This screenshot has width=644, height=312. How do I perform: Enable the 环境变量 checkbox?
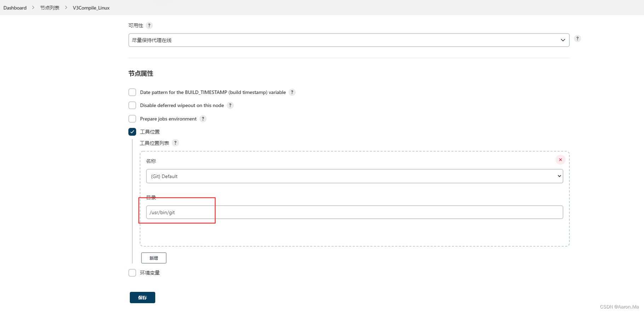coord(132,273)
